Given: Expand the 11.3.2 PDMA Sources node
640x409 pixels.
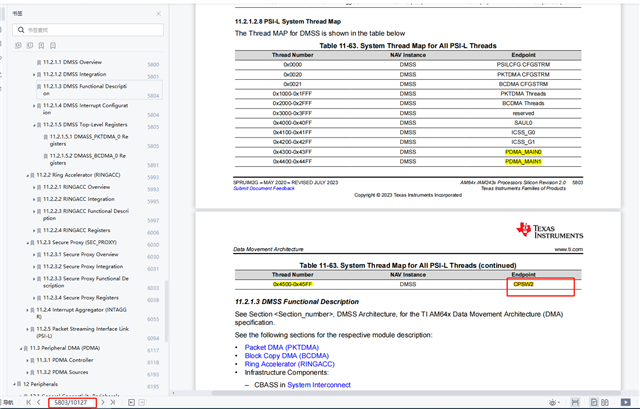Looking at the screenshot, I should (27, 373).
